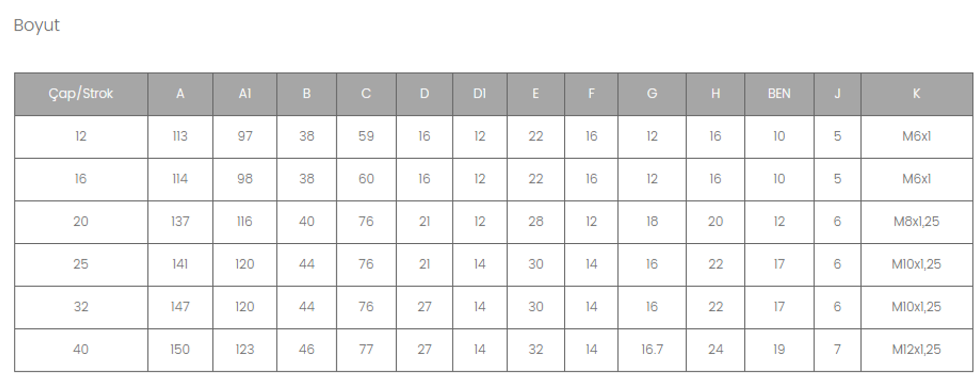The image size is (980, 386).
Task: Click the Boyut section heading
Action: pyautogui.click(x=36, y=25)
